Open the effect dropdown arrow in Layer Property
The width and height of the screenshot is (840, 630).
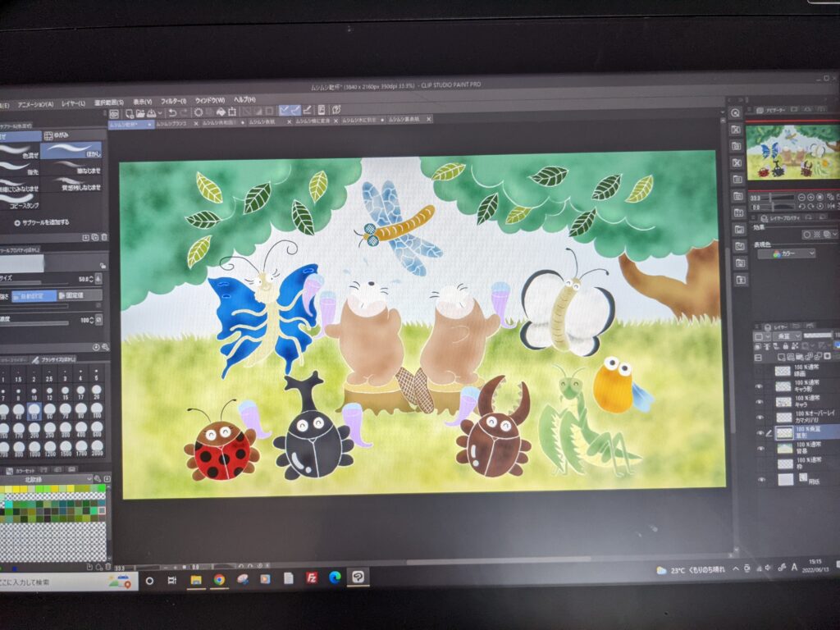click(833, 235)
